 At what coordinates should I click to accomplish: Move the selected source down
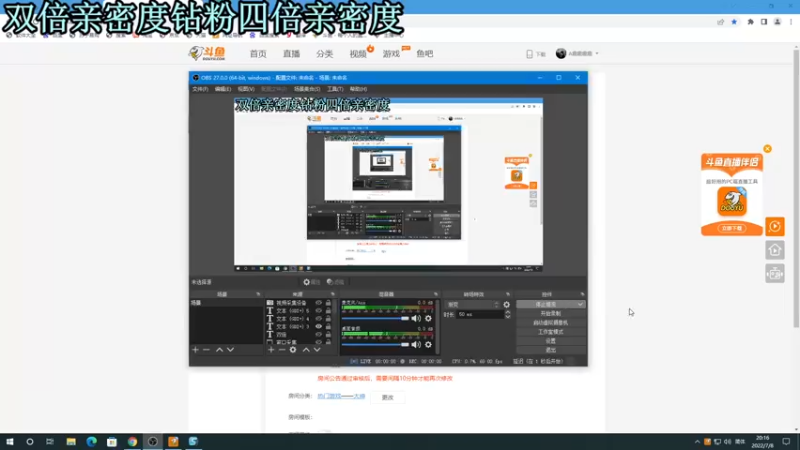[x=317, y=350]
